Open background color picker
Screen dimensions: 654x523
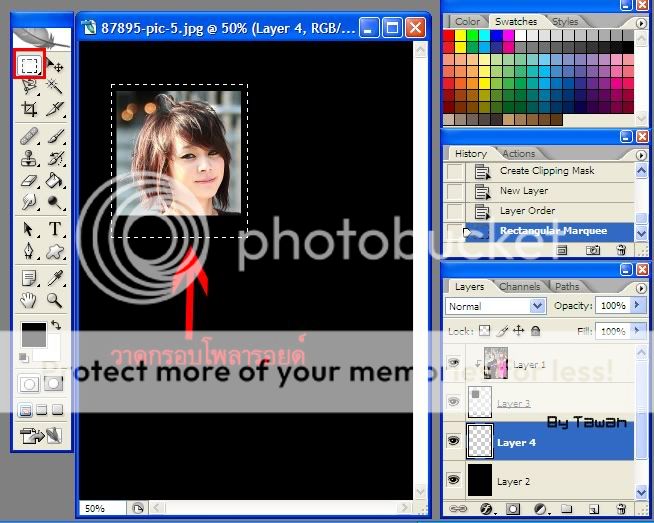(x=52, y=352)
